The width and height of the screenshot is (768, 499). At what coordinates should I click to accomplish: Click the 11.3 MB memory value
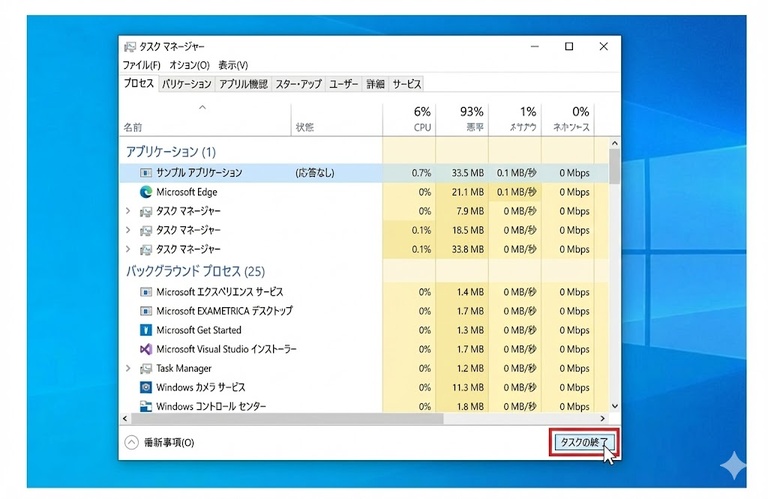(468, 387)
